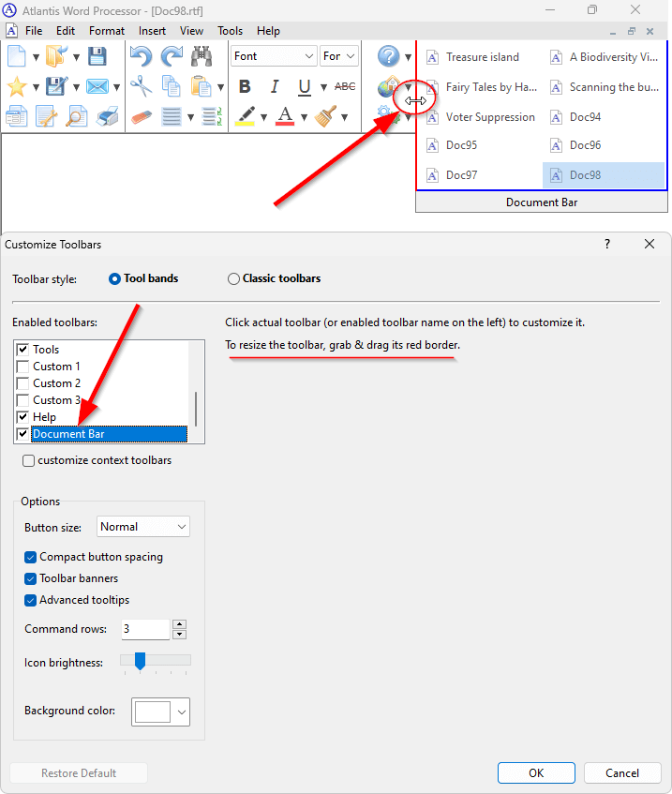The image size is (672, 794).
Task: Enable the Custom 2 toolbar checkbox
Action: 22,382
